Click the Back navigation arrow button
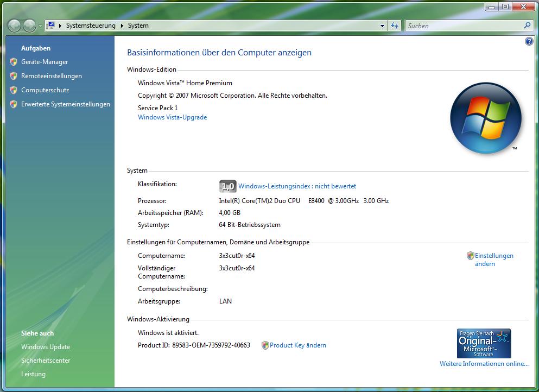This screenshot has width=539, height=392. [14, 26]
